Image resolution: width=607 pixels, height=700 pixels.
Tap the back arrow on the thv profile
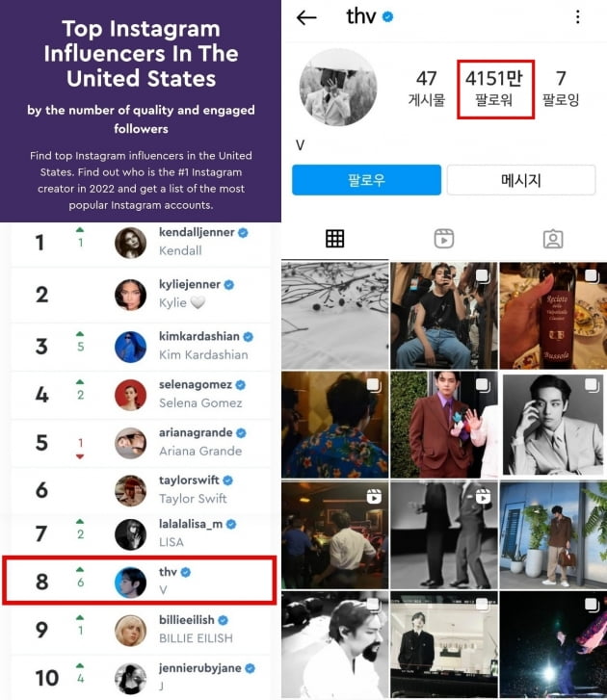(306, 17)
